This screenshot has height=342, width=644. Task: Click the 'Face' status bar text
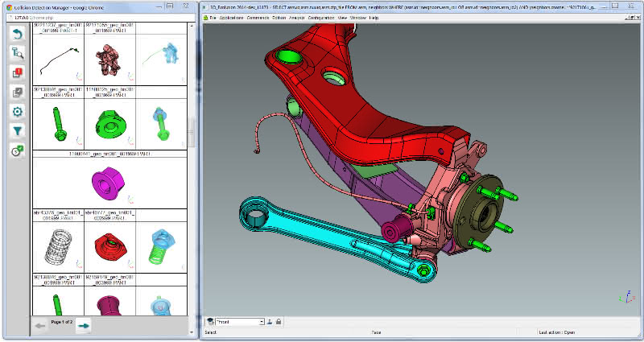coord(376,332)
